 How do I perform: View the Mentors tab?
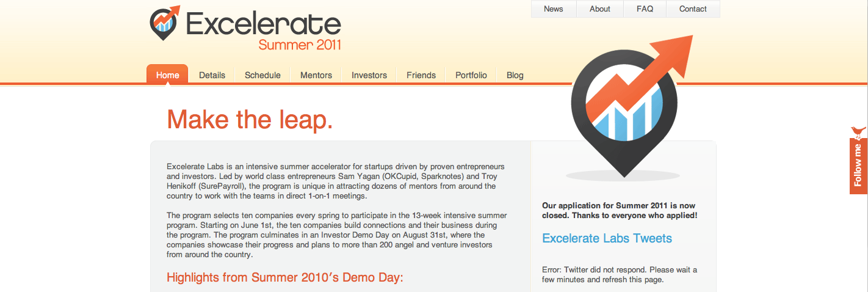[x=316, y=75]
